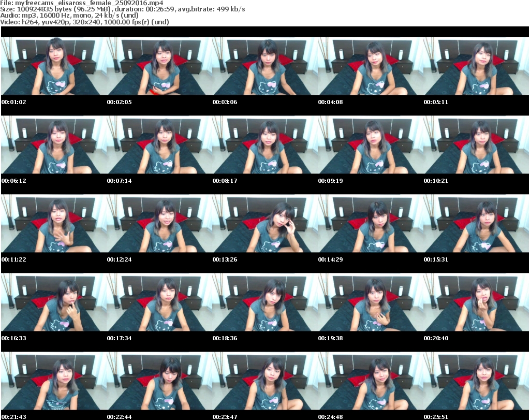Pick the frame above timestamp 00:13:26
Screen dimensions: 530x420
pos(264,224)
